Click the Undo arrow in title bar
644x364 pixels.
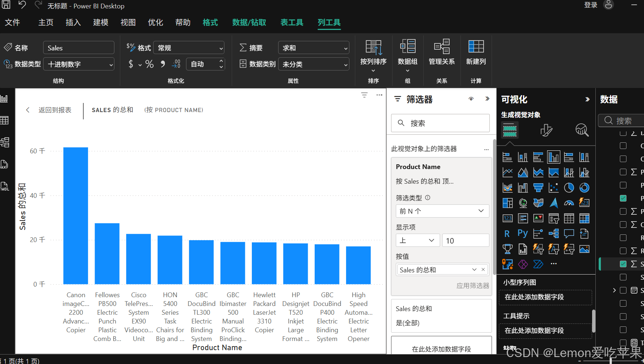click(x=22, y=5)
